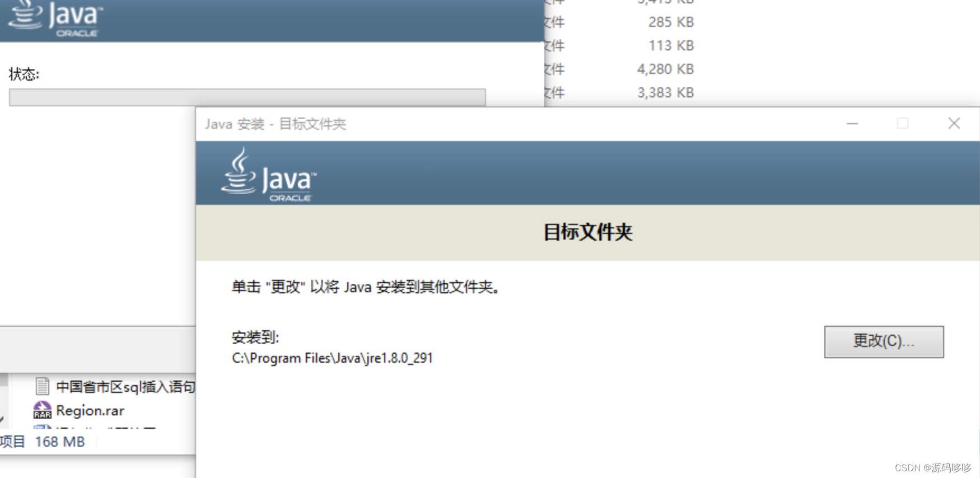Click the install path C:\Program Files\Java\jre1.8.0_291
Image resolution: width=980 pixels, height=478 pixels.
(332, 358)
